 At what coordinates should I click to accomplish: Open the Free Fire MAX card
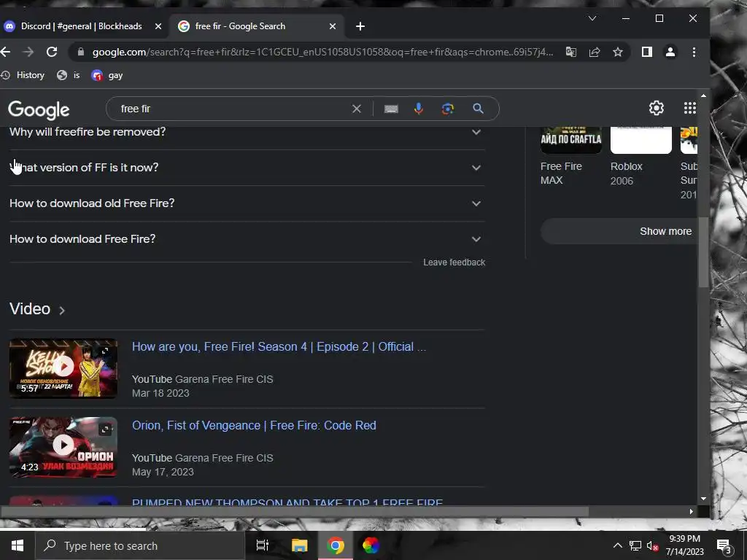[x=570, y=156]
